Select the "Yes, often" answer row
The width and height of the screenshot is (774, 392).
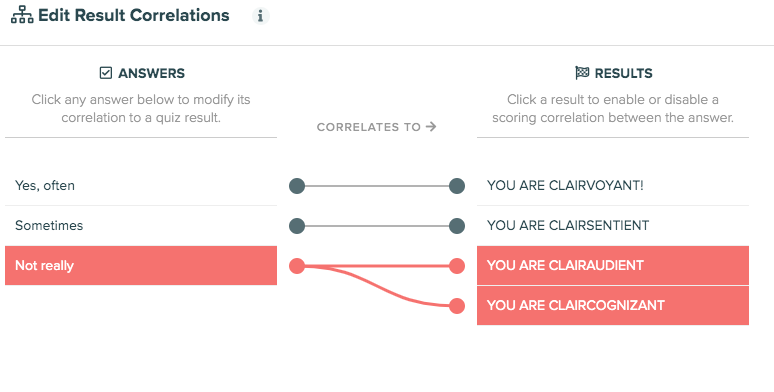pos(141,186)
